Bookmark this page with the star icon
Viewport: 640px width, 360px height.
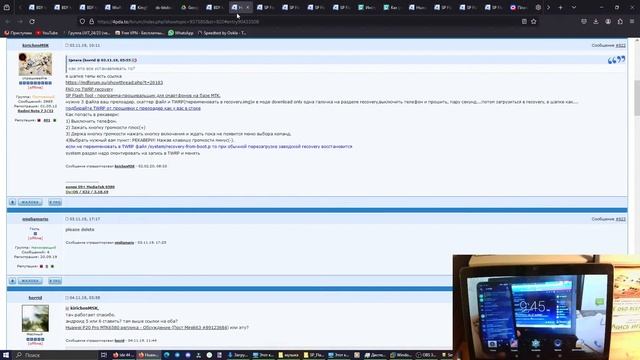pos(533,21)
